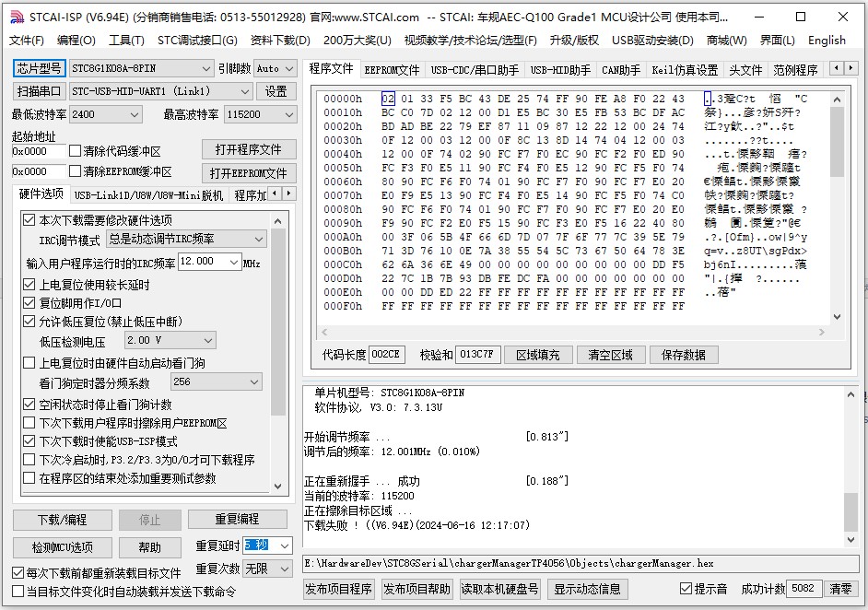
Task: Click the log output vertical scrollbar thumb
Action: pos(850,512)
